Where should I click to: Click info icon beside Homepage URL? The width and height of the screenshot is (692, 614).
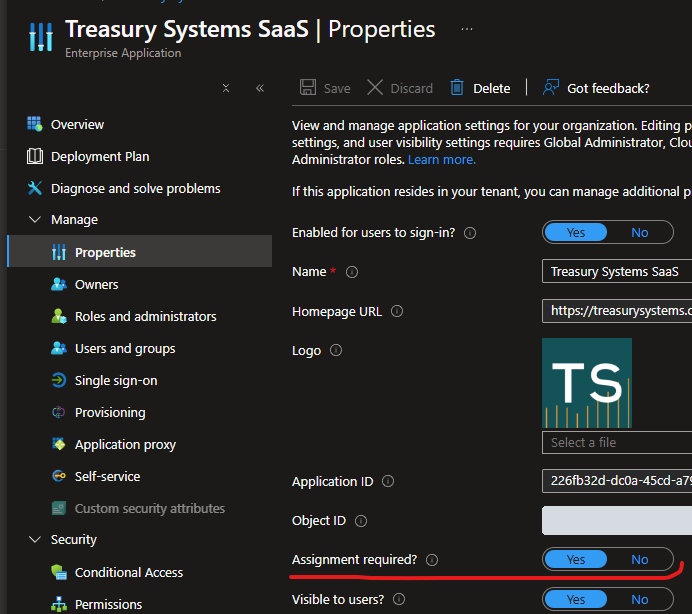click(397, 311)
